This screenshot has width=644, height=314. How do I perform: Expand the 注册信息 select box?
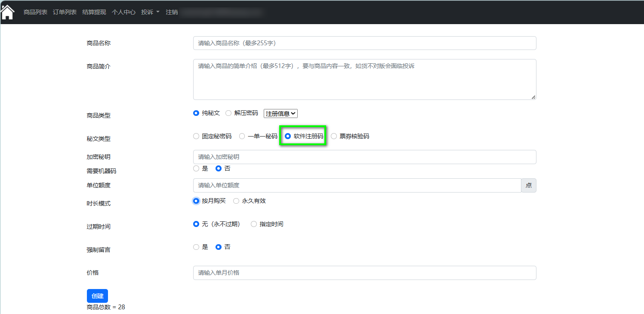click(x=280, y=113)
